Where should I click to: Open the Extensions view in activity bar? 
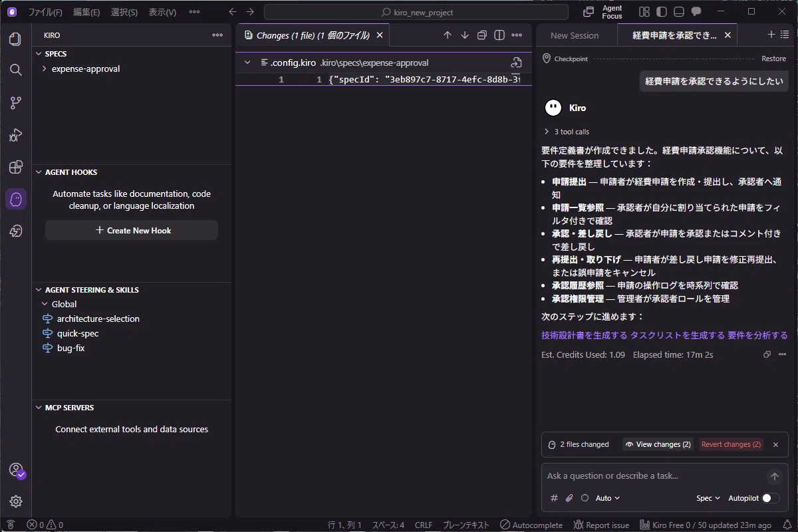(x=16, y=166)
